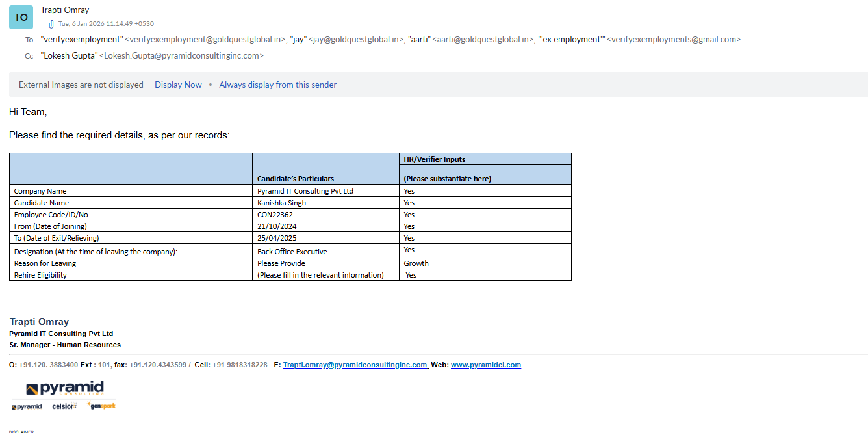Viewport: 868px width, 433px height.
Task: Click the email date timestamp
Action: click(x=106, y=24)
